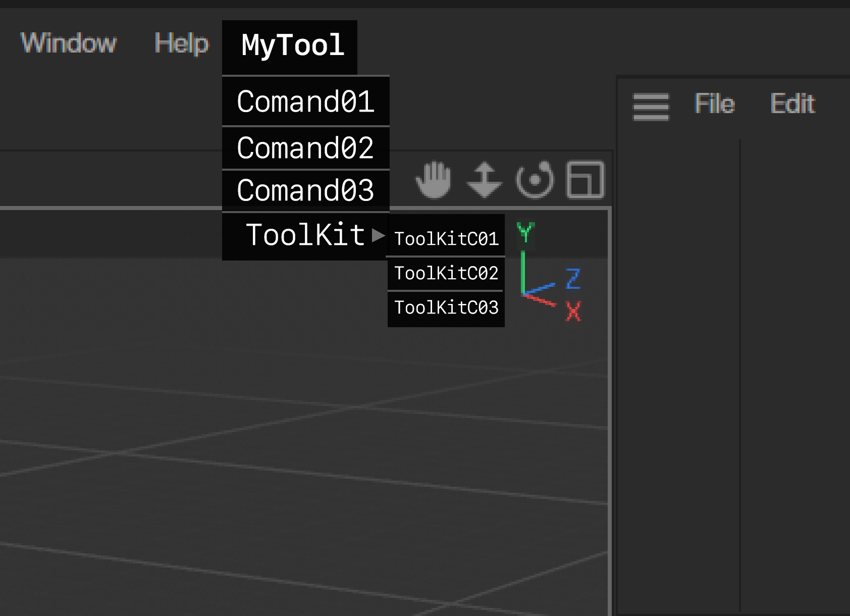Image resolution: width=850 pixels, height=616 pixels.
Task: Choose Comand01 from MyTool menu
Action: coord(306,101)
